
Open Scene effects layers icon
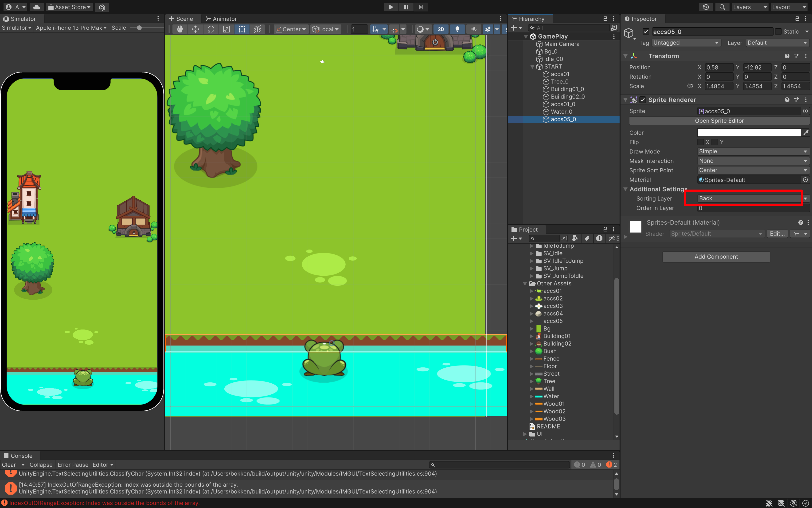click(x=488, y=29)
